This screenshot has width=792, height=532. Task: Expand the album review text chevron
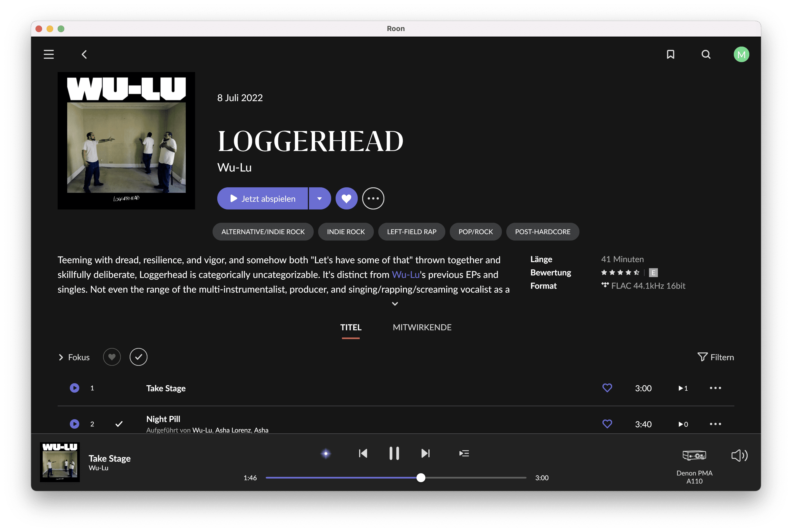[x=395, y=304]
